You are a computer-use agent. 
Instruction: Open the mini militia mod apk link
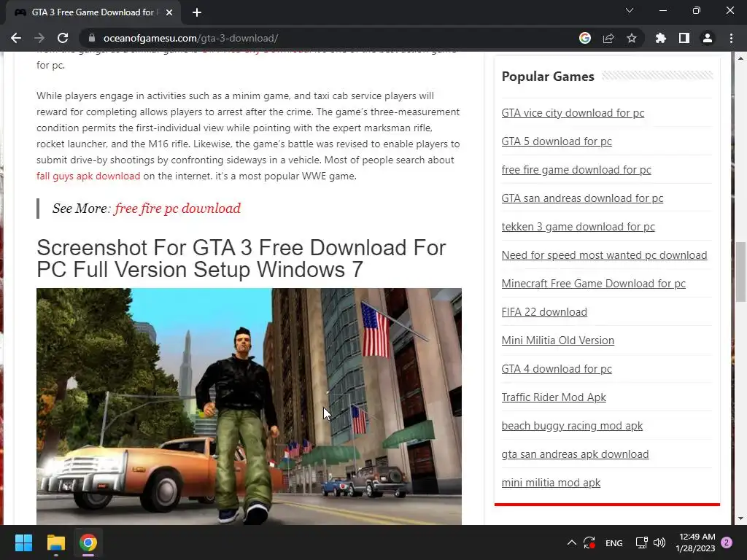551,483
